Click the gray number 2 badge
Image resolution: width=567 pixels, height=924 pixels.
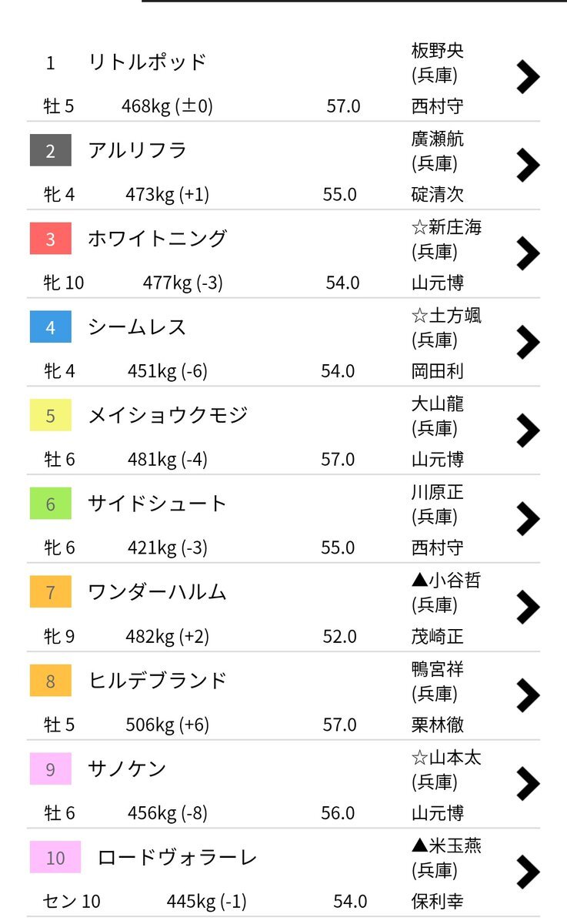point(51,150)
